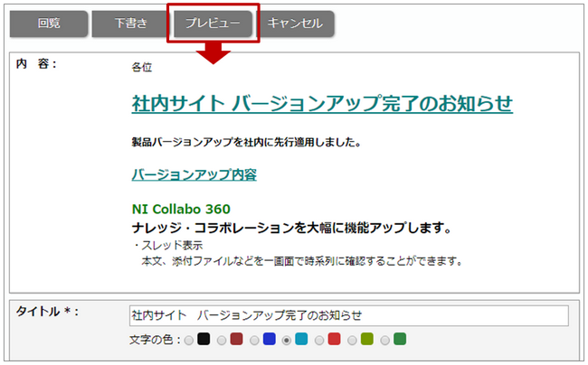588x365 pixels.
Task: Select the cyan text color radio button
Action: point(287,341)
